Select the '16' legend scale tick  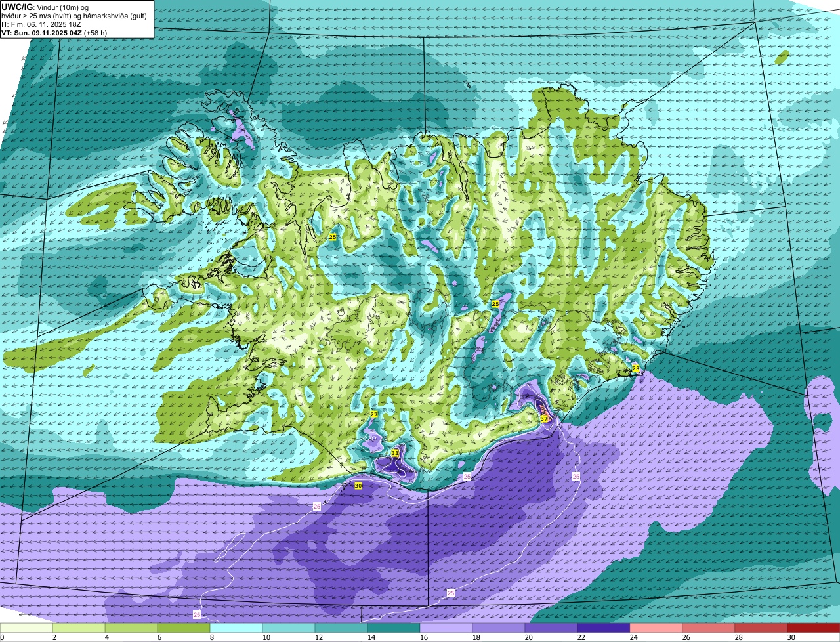pos(423,637)
